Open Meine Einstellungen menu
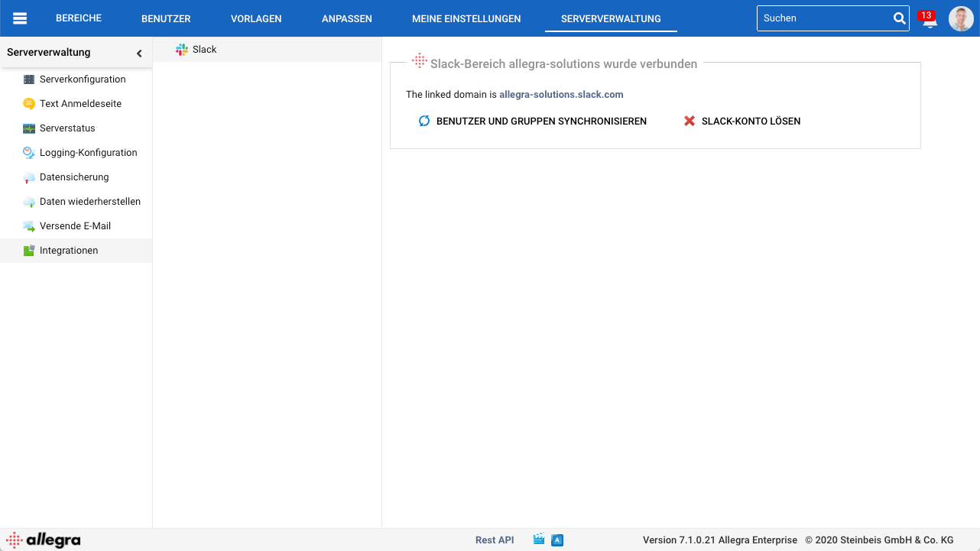 pos(466,19)
